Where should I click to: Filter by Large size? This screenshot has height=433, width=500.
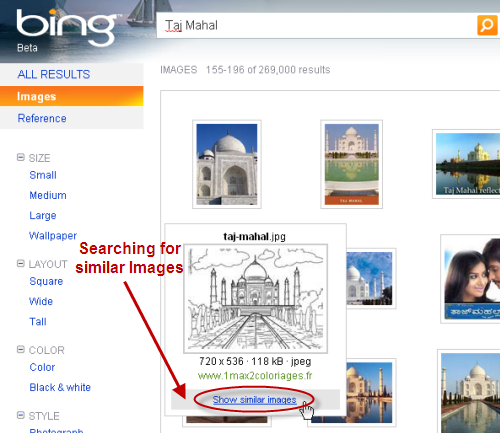43,216
